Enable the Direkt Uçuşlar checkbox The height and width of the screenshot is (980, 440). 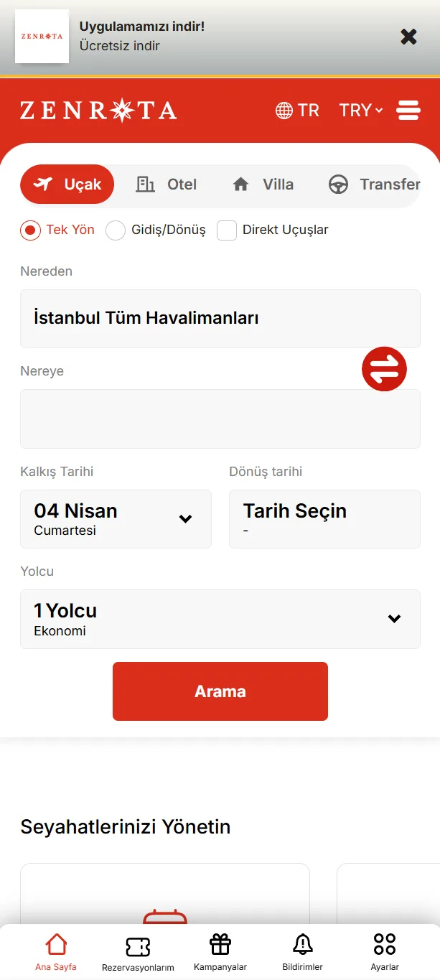point(227,230)
